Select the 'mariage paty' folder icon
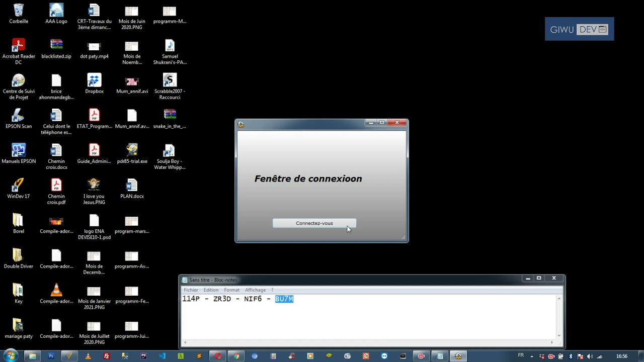 pyautogui.click(x=19, y=328)
